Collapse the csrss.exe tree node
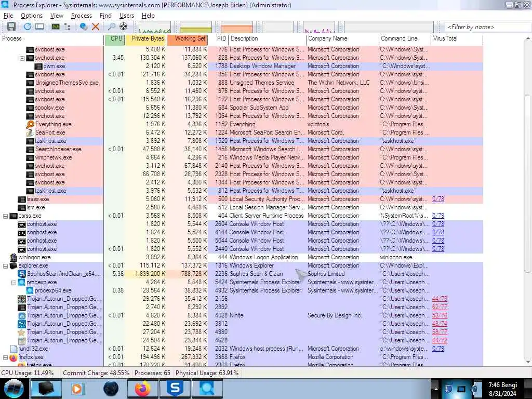532x399 pixels. [x=5, y=216]
